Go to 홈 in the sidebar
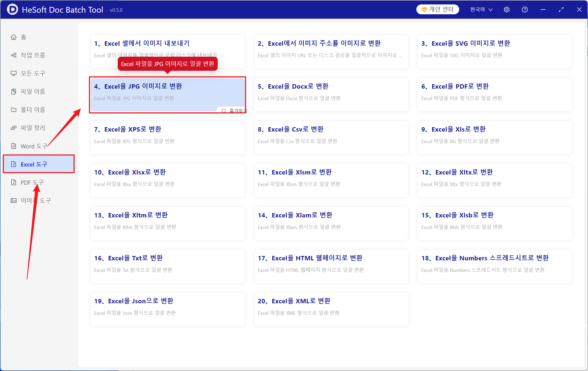The width and height of the screenshot is (588, 371). [39, 37]
